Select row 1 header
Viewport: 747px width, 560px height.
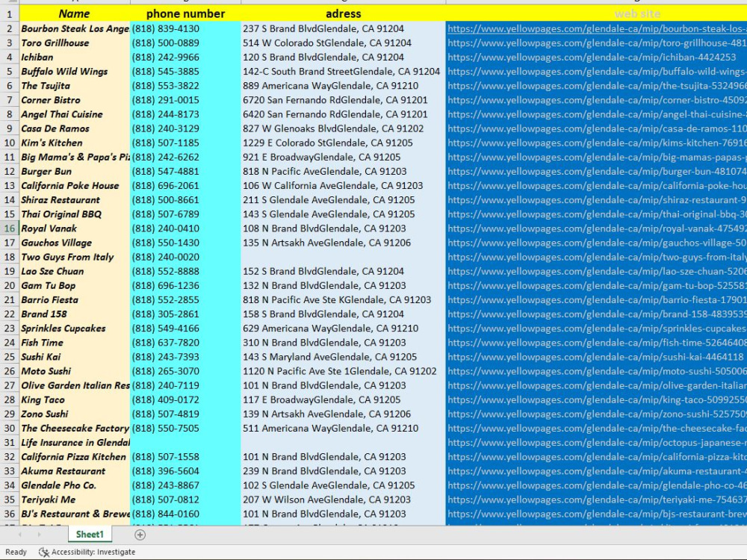coord(10,13)
